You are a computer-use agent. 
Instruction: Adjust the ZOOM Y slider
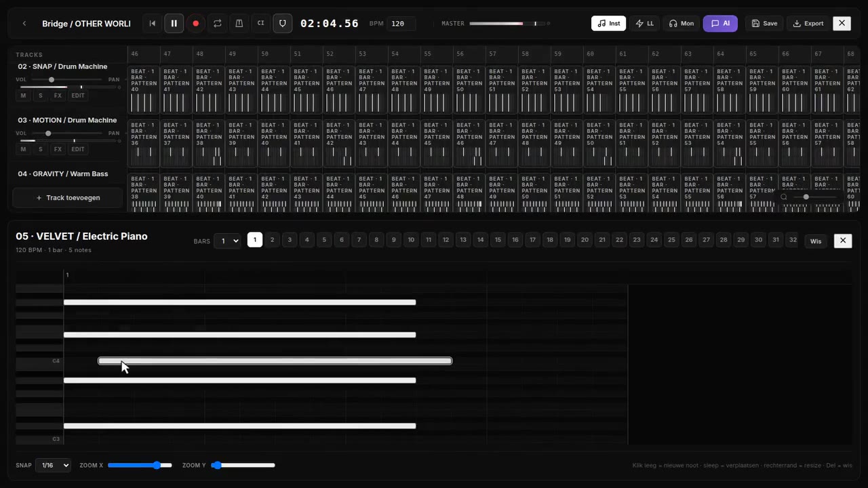tap(243, 465)
